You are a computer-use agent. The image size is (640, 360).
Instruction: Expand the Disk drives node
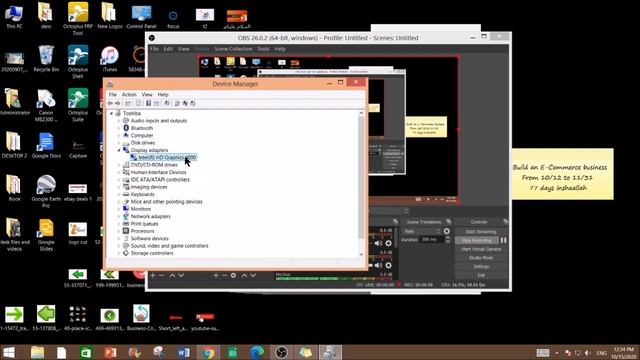pyautogui.click(x=119, y=143)
